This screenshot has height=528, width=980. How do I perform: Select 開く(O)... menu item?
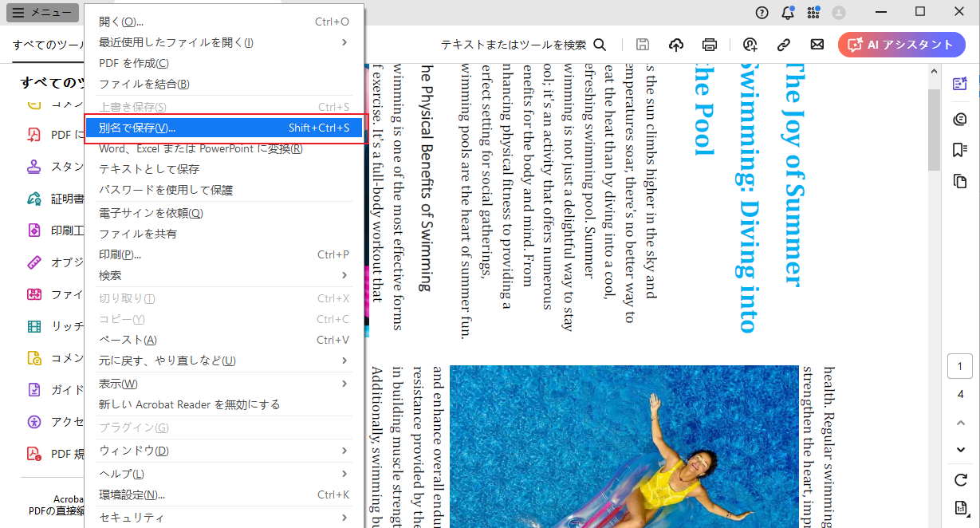[224, 22]
